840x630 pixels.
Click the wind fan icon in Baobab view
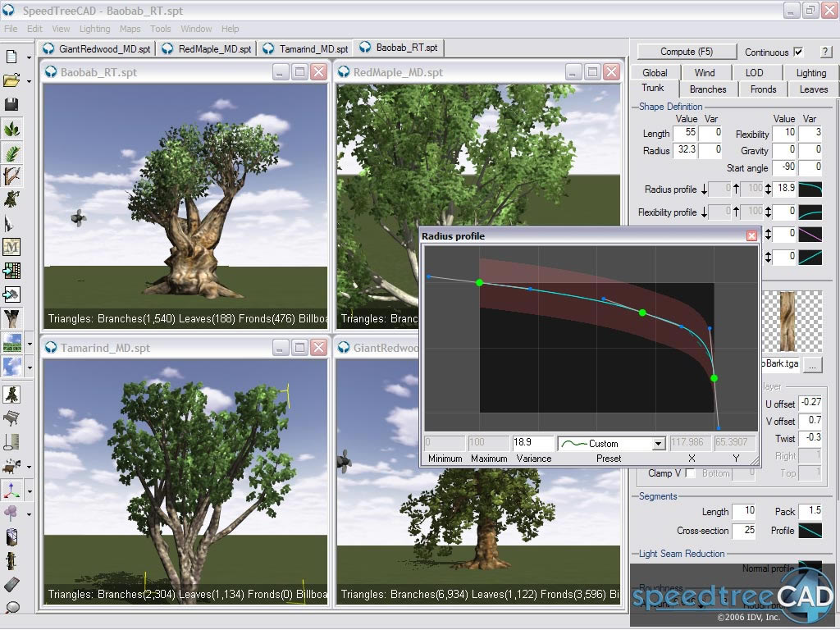click(x=78, y=217)
